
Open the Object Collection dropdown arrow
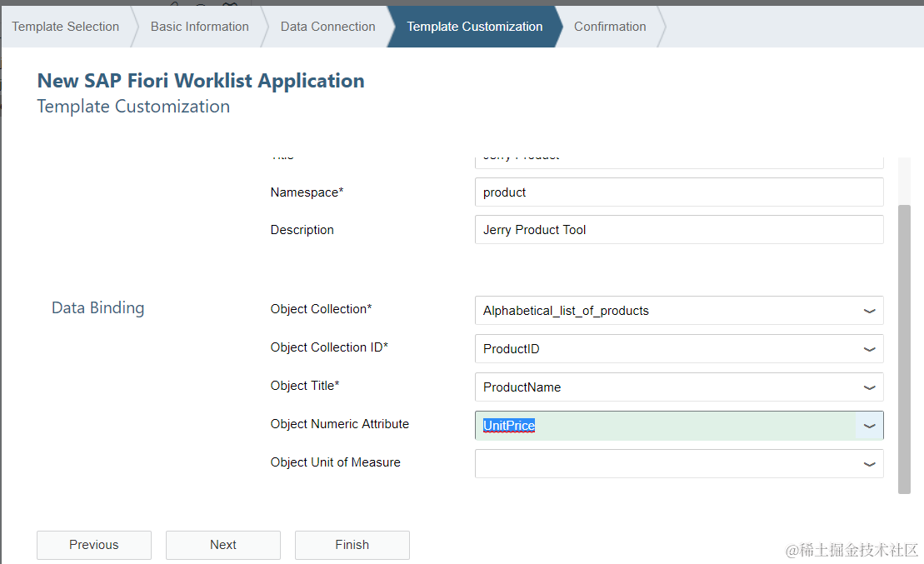coord(869,311)
